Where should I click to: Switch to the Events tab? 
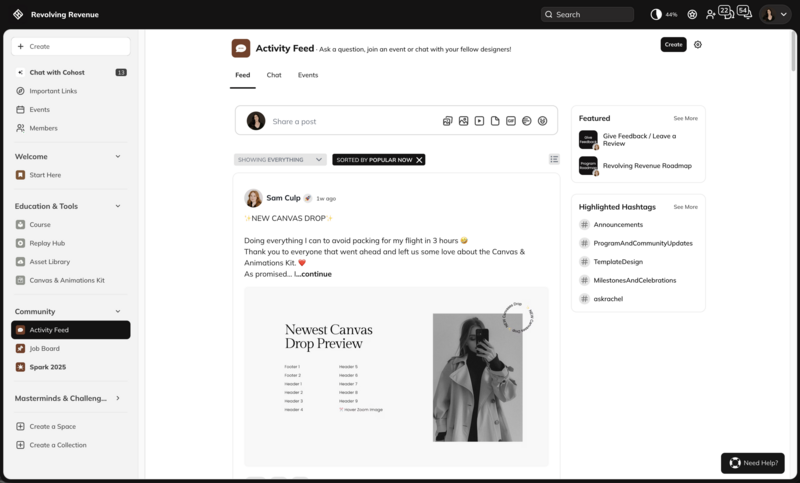308,75
